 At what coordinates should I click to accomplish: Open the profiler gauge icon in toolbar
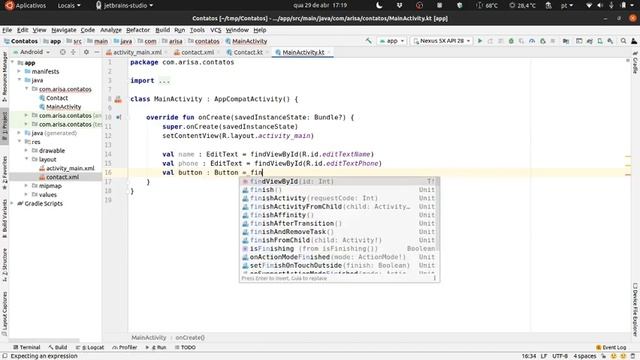click(x=531, y=41)
